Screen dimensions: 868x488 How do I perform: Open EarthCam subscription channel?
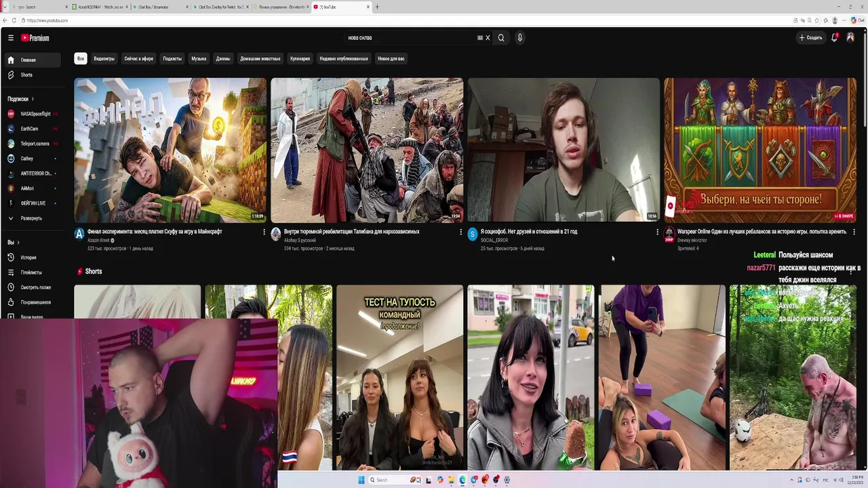pos(33,129)
